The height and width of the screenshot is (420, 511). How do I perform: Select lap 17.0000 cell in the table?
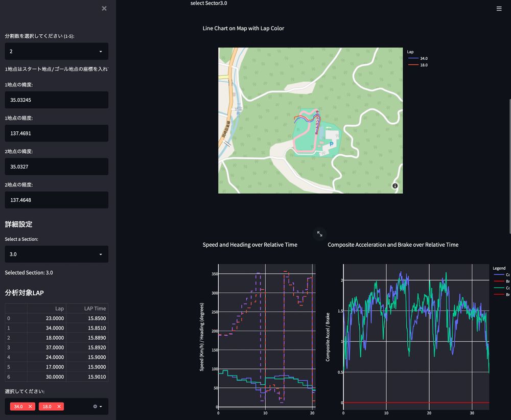47,367
